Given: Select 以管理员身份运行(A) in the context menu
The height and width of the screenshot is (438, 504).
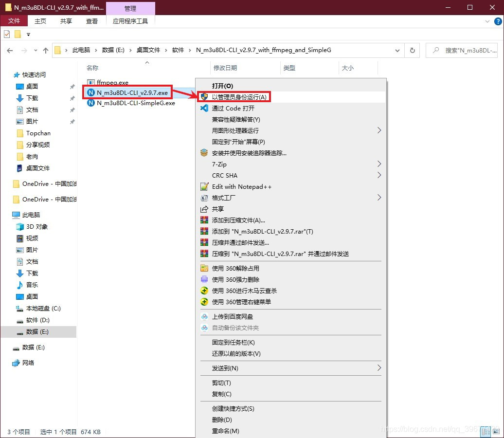Looking at the screenshot, I should [x=239, y=97].
